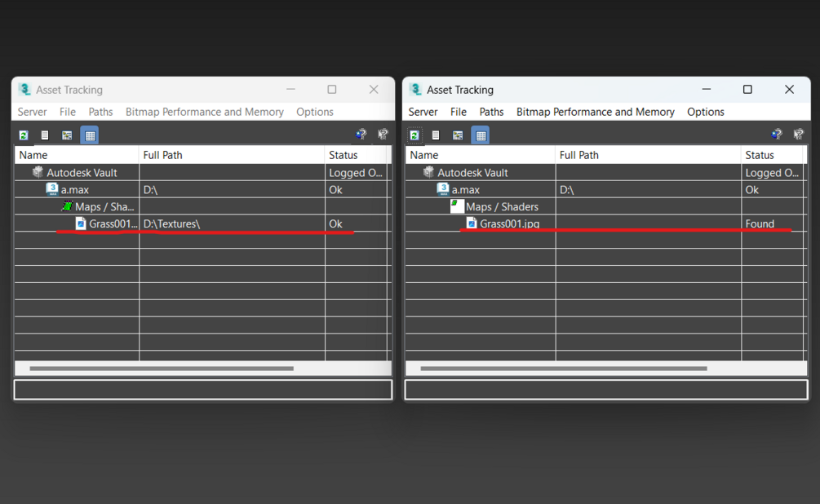Screen dimensions: 820x504
Task: Sort by Status column header in right window
Action: point(772,155)
